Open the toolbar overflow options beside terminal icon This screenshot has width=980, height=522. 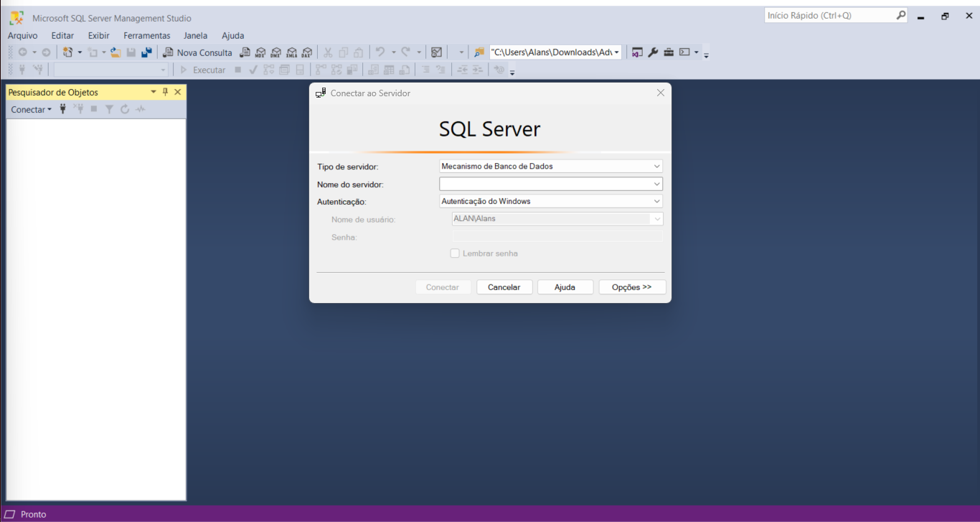tap(706, 55)
